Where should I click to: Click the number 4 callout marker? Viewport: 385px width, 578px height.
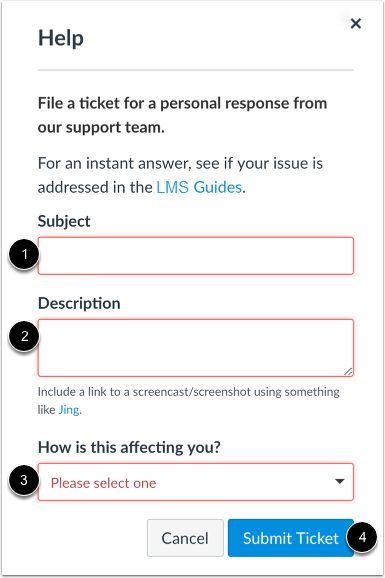tap(362, 537)
